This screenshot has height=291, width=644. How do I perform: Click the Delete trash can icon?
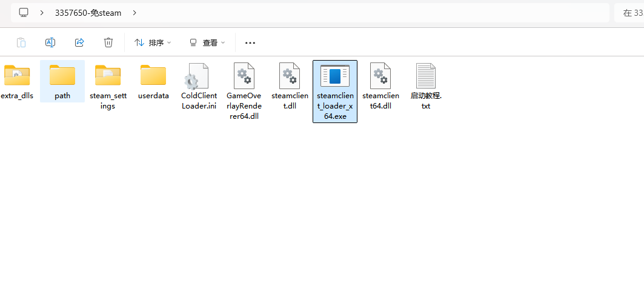pos(108,42)
